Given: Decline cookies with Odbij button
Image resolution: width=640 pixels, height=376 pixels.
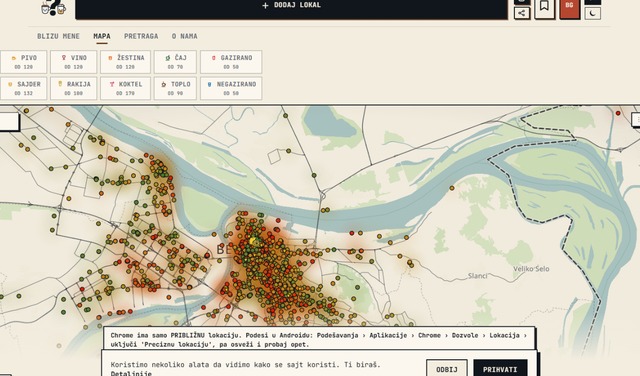Looking at the screenshot, I should pyautogui.click(x=447, y=369).
